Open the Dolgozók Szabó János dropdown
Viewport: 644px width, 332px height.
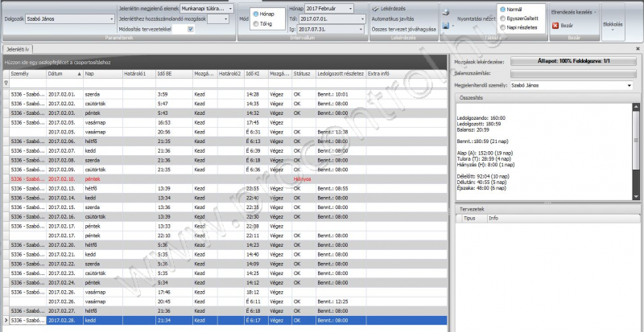[112, 18]
